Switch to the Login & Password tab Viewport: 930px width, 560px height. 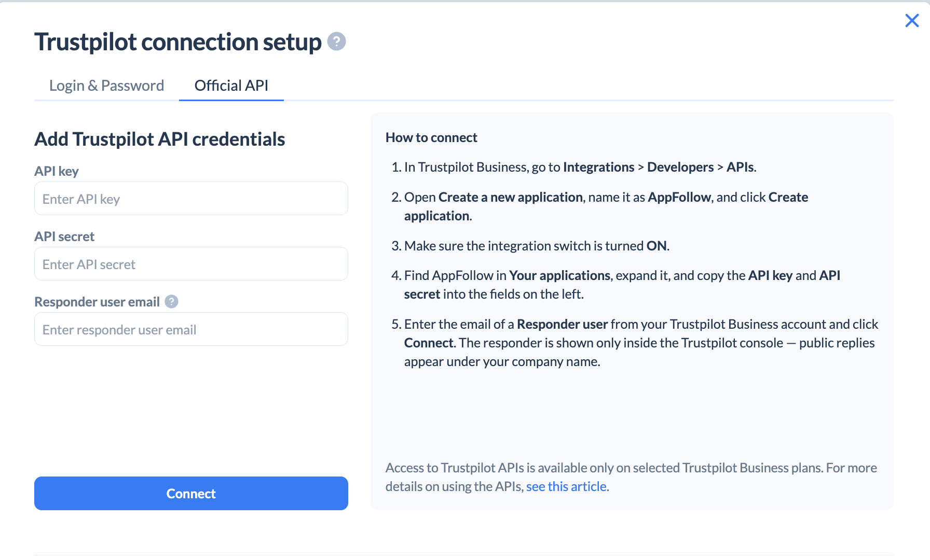pyautogui.click(x=106, y=86)
